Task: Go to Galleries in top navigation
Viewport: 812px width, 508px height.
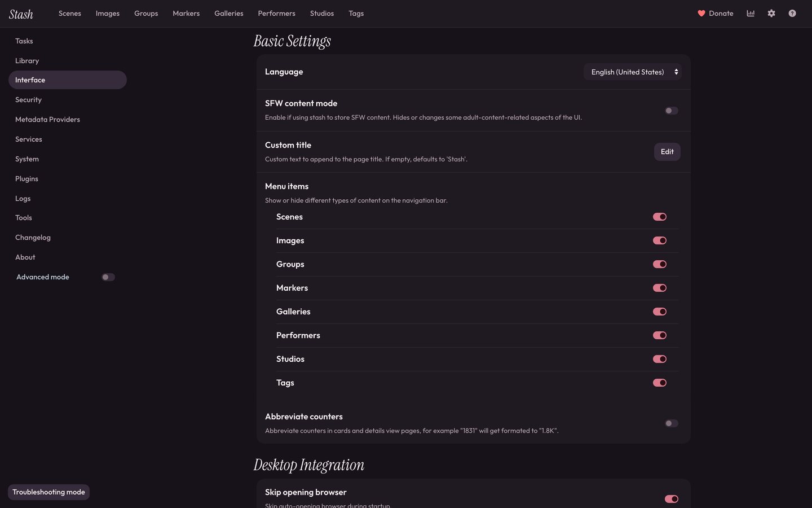Action: point(229,14)
